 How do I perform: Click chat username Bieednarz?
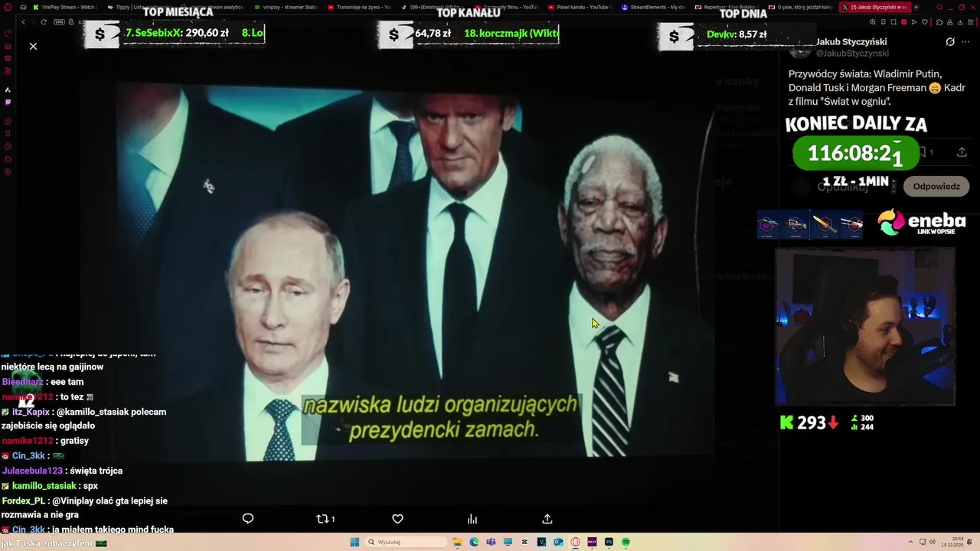click(21, 382)
